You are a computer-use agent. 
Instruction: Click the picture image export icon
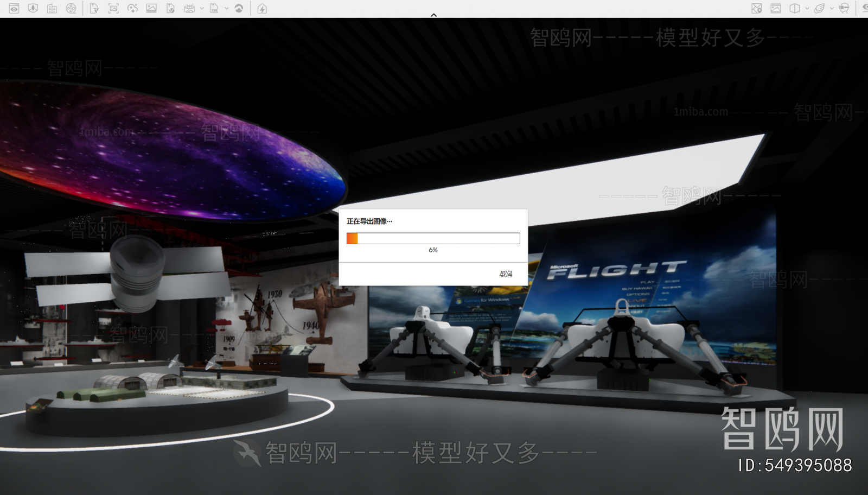tap(151, 9)
